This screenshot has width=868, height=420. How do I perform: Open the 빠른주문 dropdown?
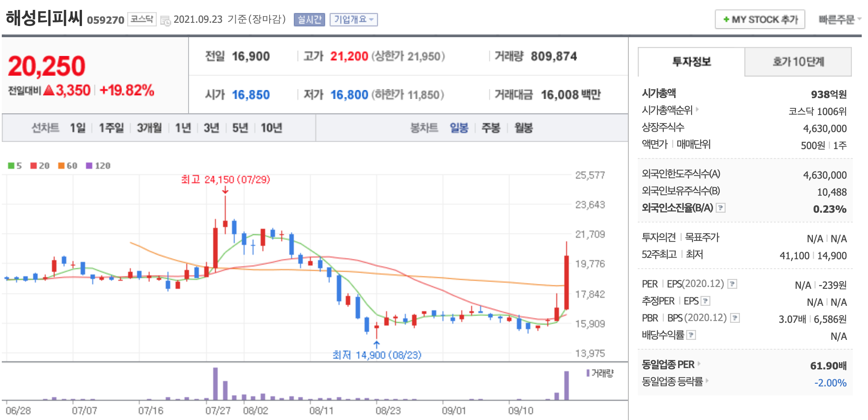point(840,19)
